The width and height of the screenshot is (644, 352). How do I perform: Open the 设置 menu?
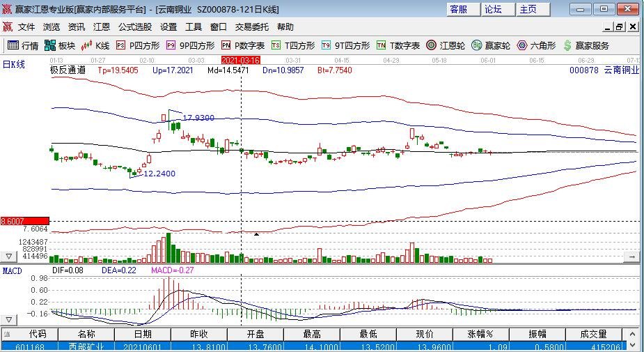[168, 27]
